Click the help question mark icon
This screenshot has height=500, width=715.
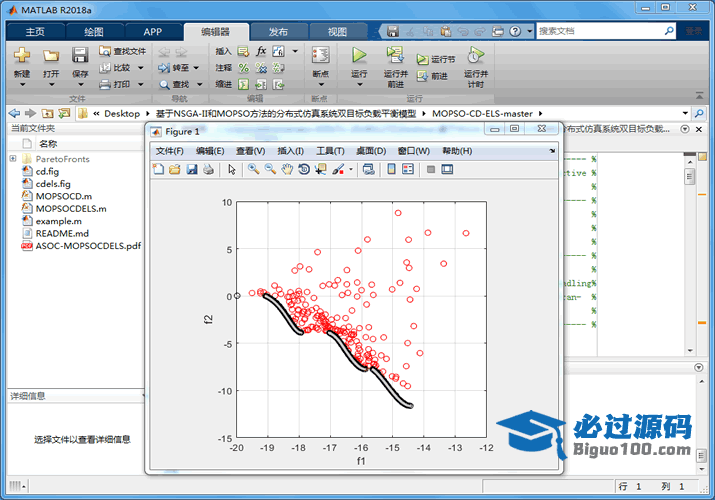[515, 31]
